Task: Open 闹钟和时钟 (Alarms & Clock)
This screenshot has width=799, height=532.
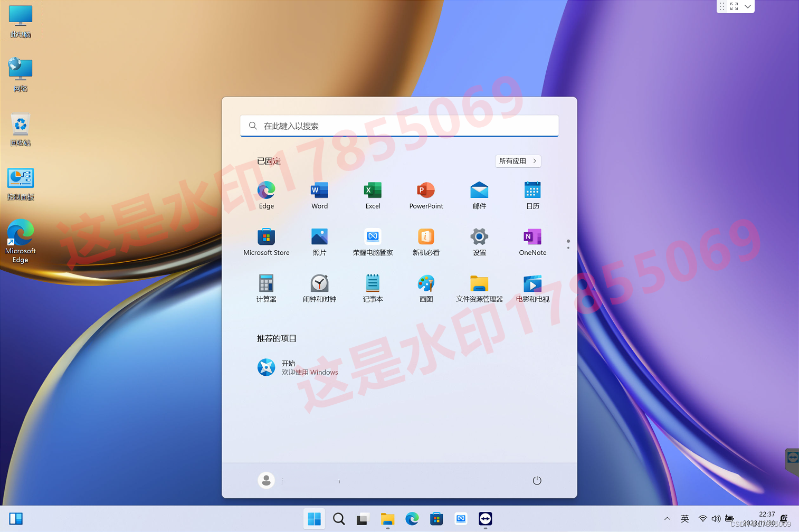Action: pyautogui.click(x=319, y=288)
